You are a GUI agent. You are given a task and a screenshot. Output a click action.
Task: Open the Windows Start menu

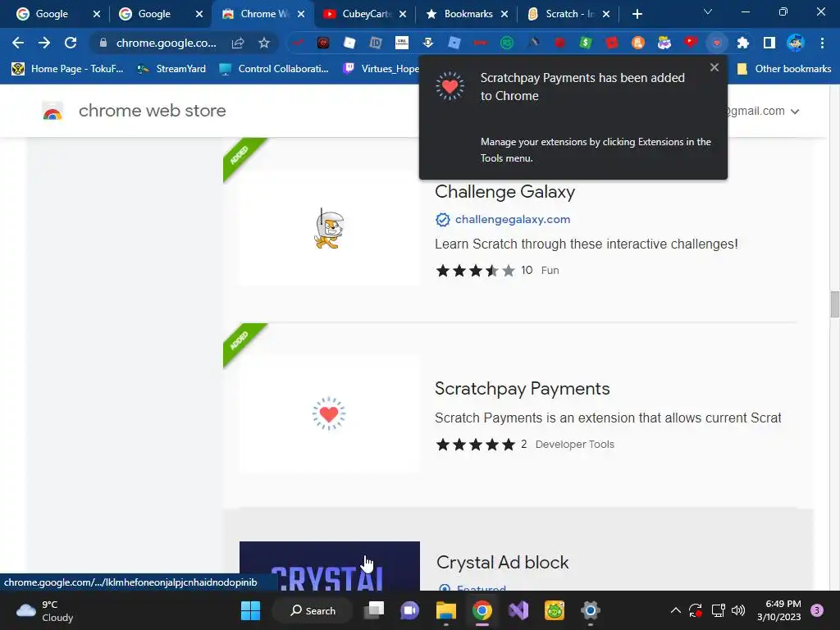point(250,610)
